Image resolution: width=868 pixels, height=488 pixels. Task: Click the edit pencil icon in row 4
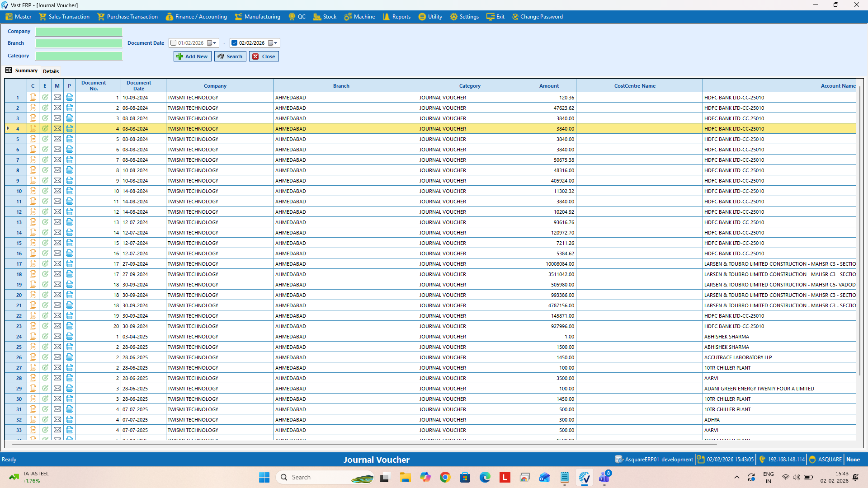click(x=45, y=129)
